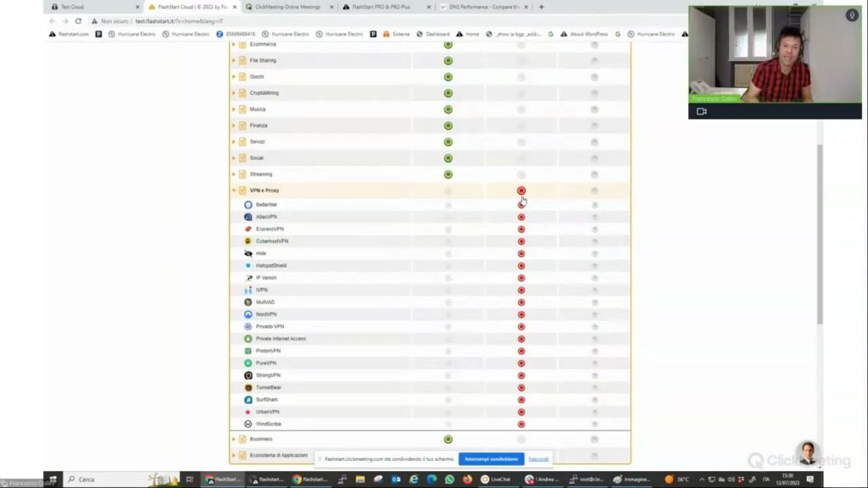Click the StrongVPN app icon

click(248, 375)
